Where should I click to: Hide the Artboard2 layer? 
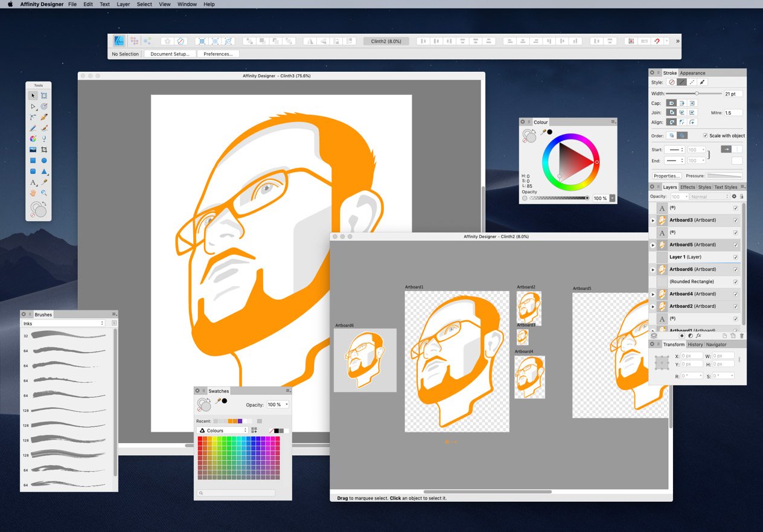tap(735, 307)
